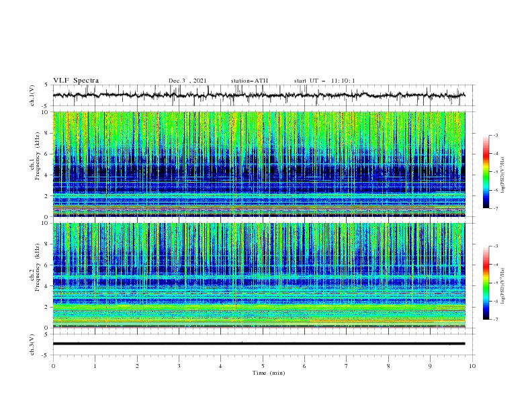Click time-axis tick label "8"
Image resolution: width=532 pixels, height=411 pixels.
click(388, 366)
